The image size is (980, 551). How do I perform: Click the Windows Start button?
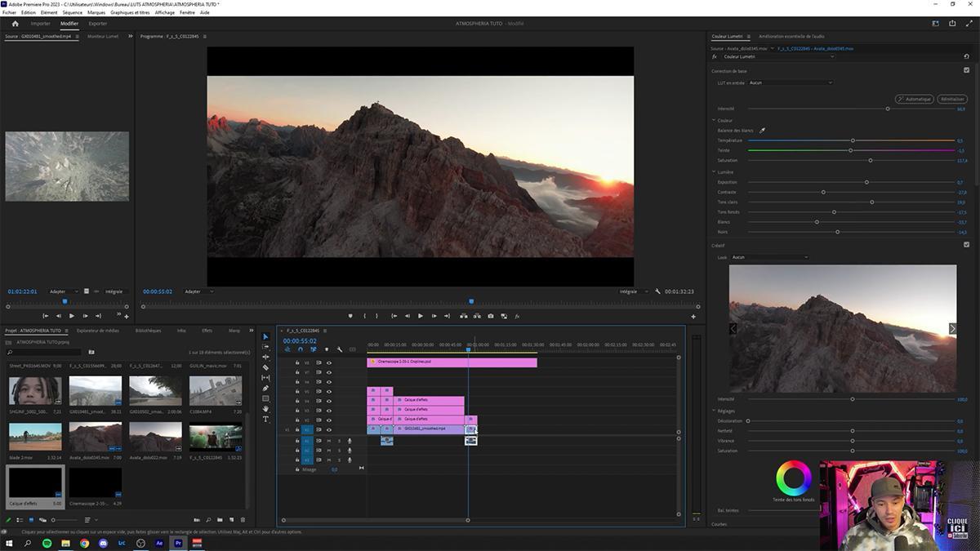coord(9,543)
